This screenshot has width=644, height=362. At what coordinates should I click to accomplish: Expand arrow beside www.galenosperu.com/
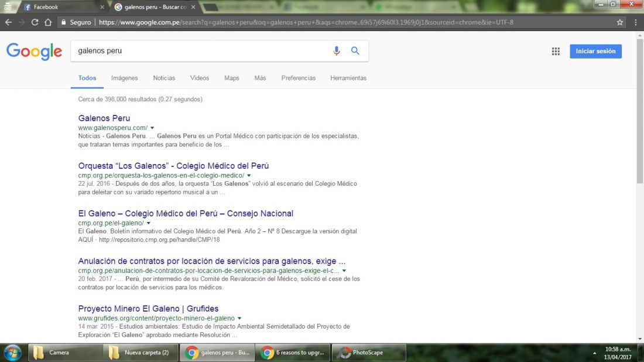coord(152,128)
